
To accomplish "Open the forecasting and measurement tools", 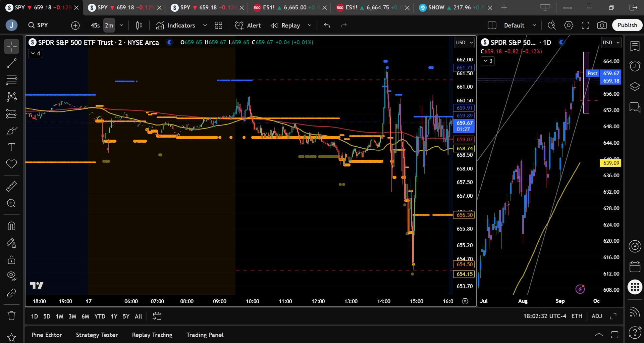I will click(11, 114).
